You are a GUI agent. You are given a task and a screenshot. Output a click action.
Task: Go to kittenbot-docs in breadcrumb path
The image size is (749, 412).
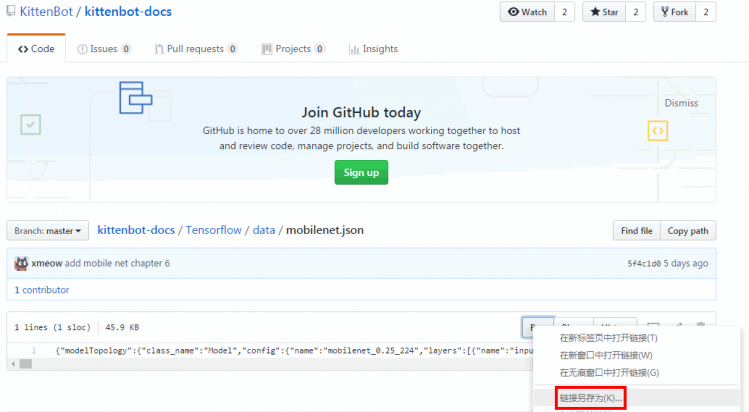[x=136, y=230]
